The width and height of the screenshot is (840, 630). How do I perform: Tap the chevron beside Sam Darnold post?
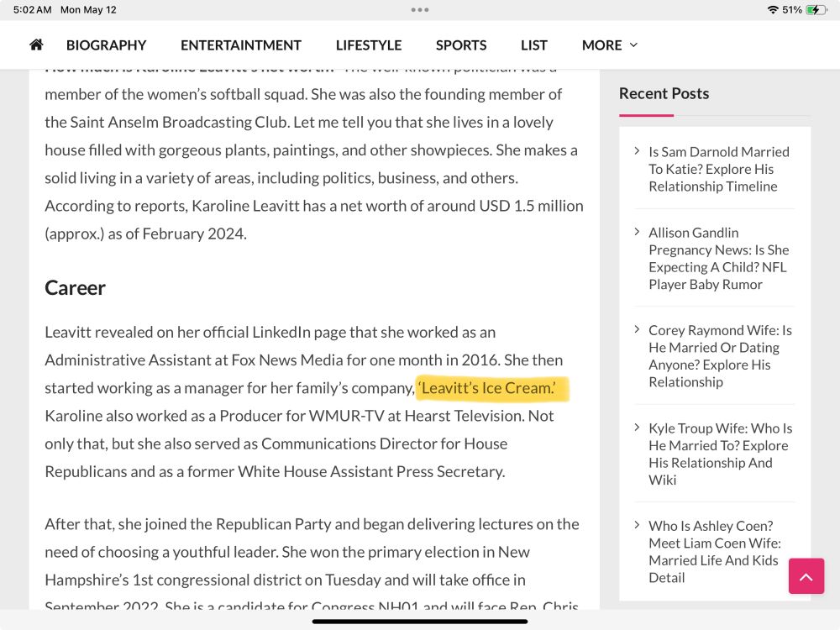(x=637, y=151)
